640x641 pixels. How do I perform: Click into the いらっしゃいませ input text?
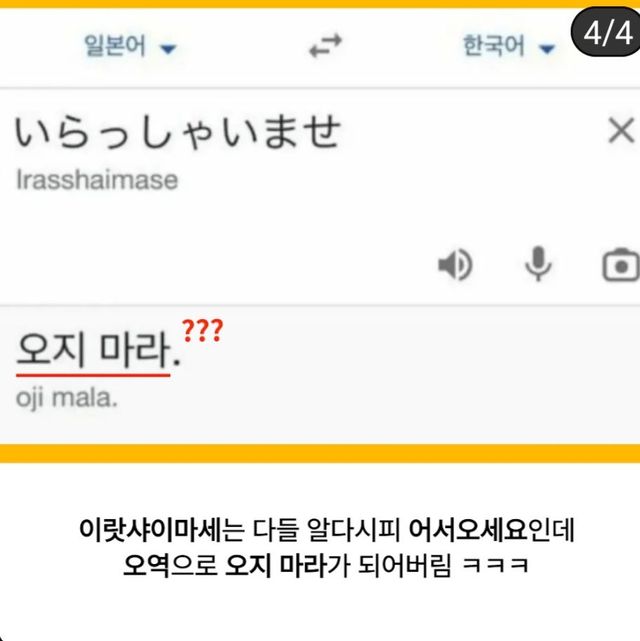pyautogui.click(x=178, y=131)
